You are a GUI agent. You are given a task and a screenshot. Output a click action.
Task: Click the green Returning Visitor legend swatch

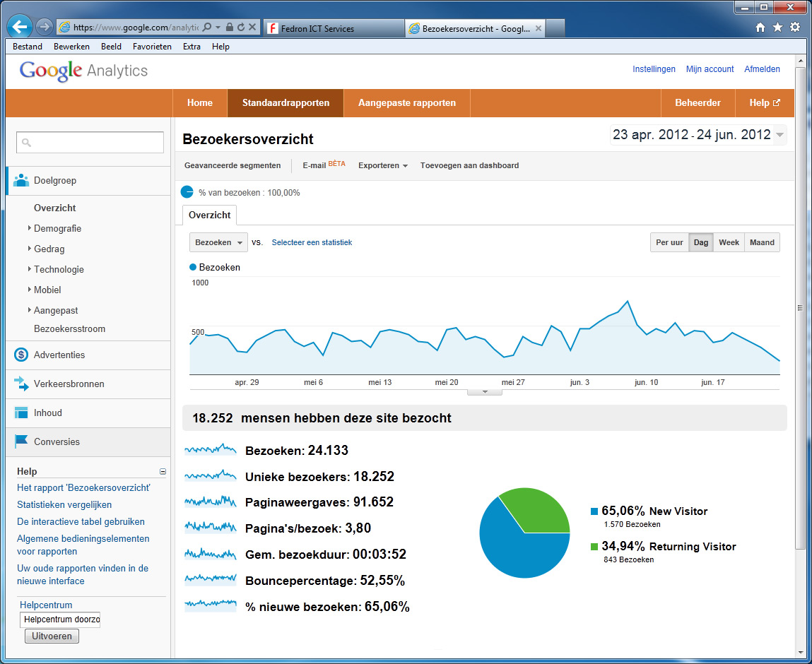(594, 547)
